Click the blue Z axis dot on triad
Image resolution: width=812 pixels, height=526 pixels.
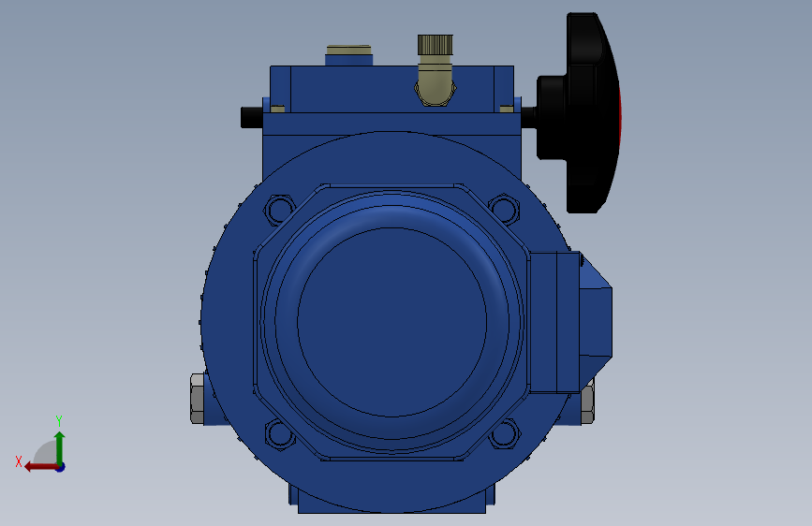point(61,467)
